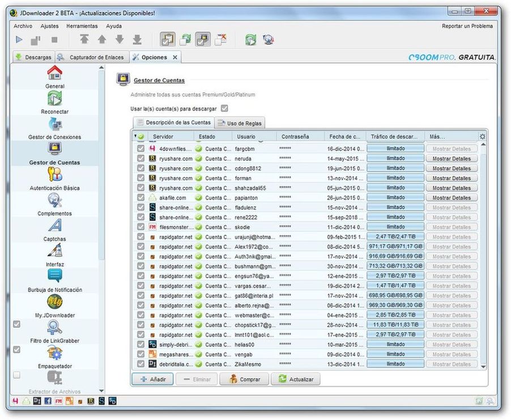The width and height of the screenshot is (511, 420).
Task: Click Mostrar Detalles for neruda account
Action: 452,159
